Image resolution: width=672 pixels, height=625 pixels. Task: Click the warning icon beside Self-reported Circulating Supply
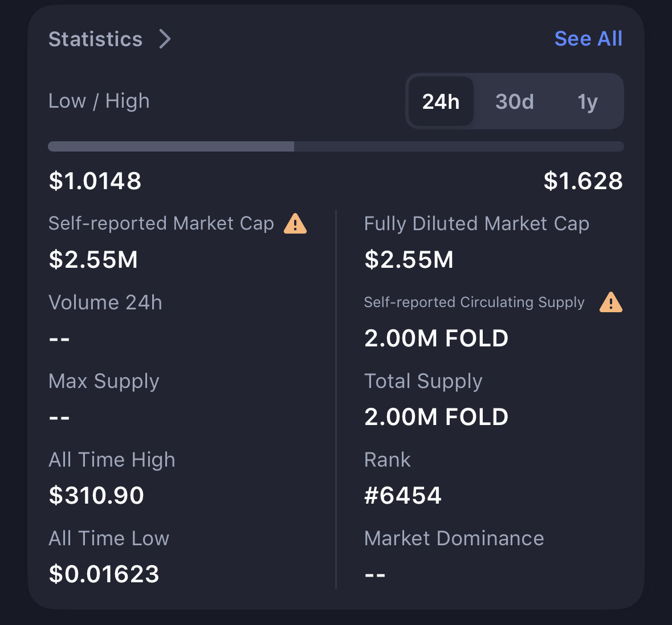[x=610, y=302]
